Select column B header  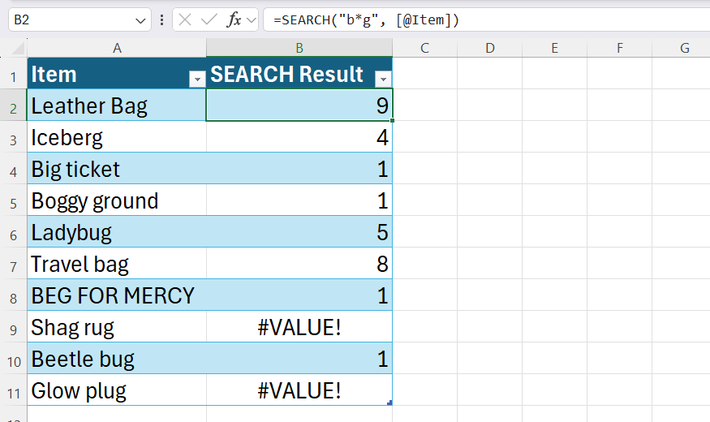click(299, 48)
